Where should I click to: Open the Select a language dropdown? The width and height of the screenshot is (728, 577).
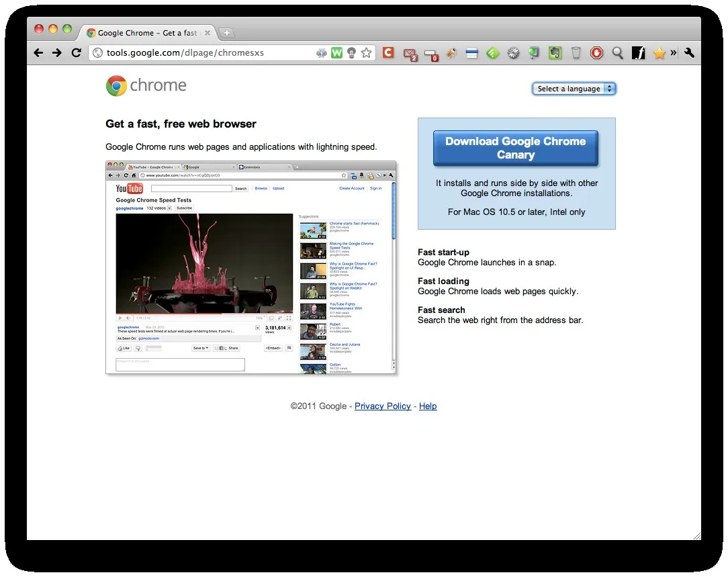574,89
